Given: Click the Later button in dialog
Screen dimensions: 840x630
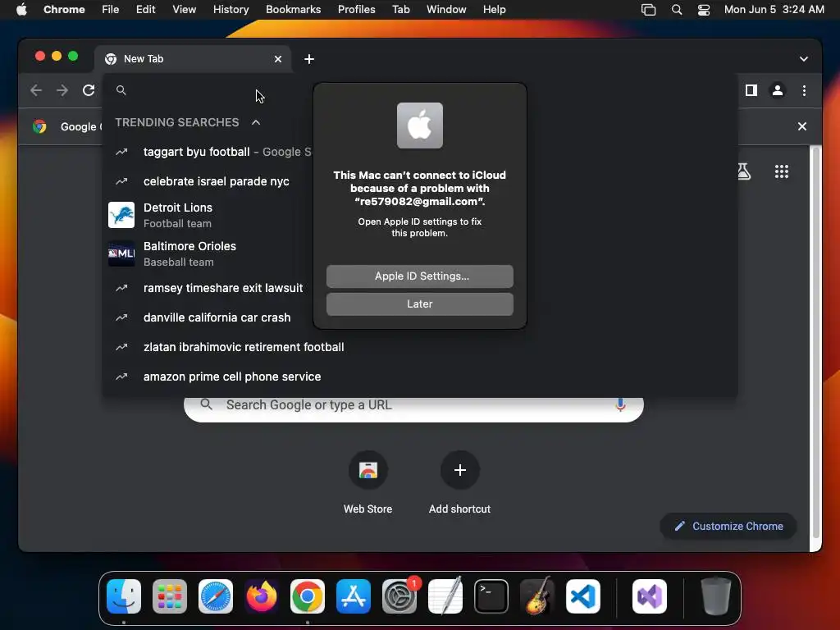Looking at the screenshot, I should (419, 304).
